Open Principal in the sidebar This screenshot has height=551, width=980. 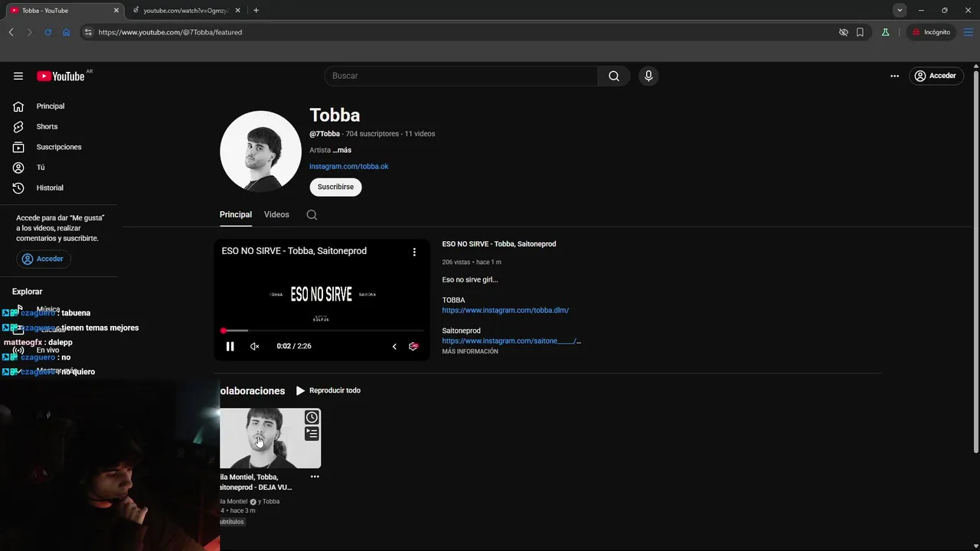(x=51, y=106)
